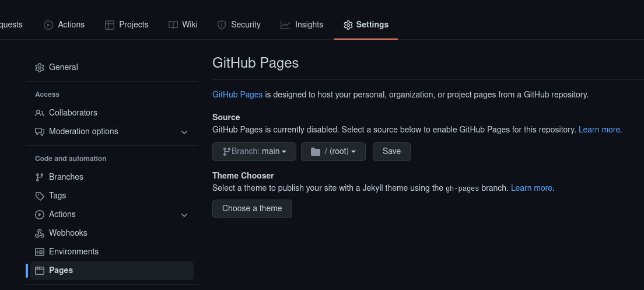The height and width of the screenshot is (290, 644).
Task: Click Learn more link under Theme Chooser
Action: click(x=531, y=188)
